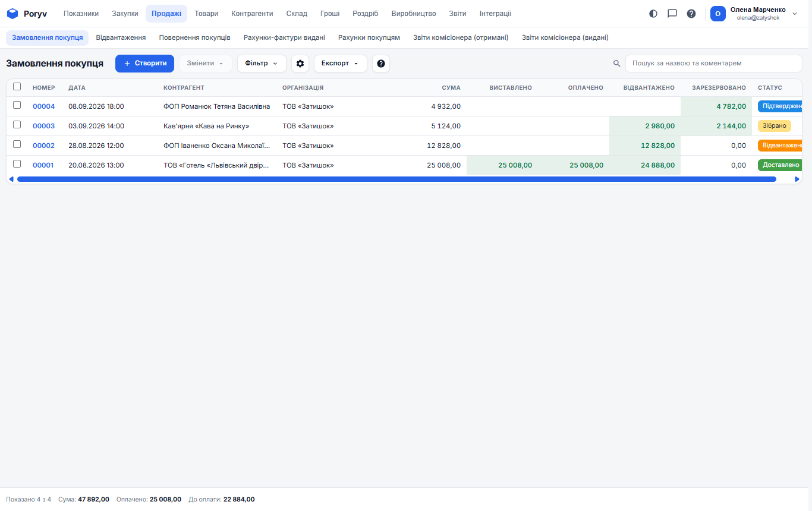812x511 pixels.
Task: Click contractor Кав'ярня «Кава на Ринку»
Action: click(206, 126)
